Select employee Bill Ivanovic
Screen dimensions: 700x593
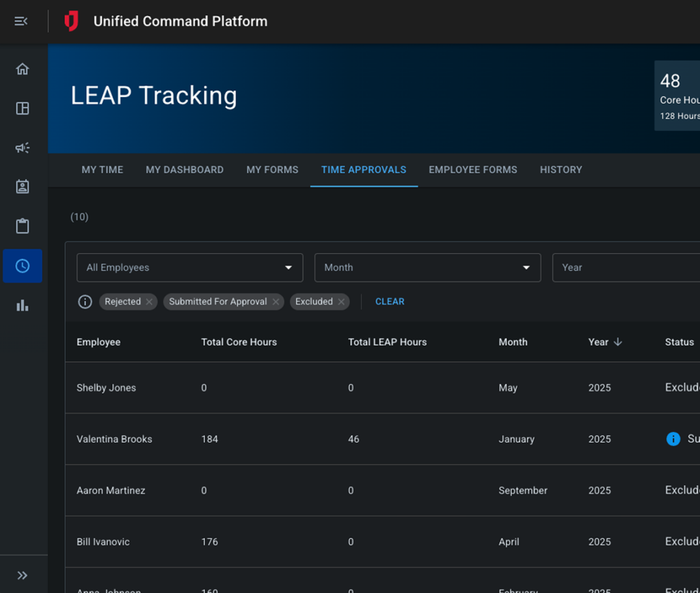coord(103,542)
